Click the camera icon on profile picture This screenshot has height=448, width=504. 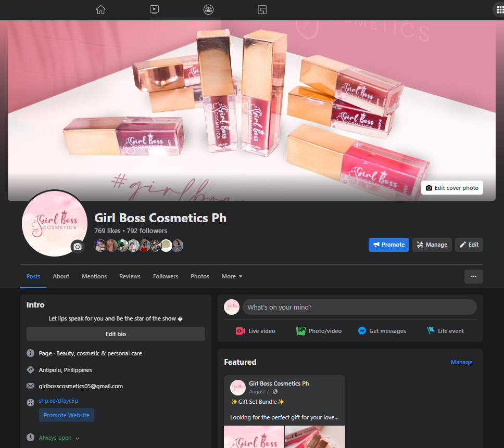78,247
